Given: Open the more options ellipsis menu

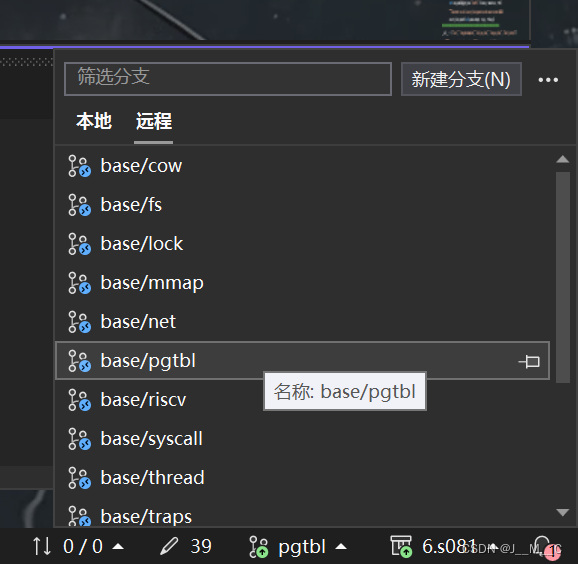Looking at the screenshot, I should coord(548,80).
